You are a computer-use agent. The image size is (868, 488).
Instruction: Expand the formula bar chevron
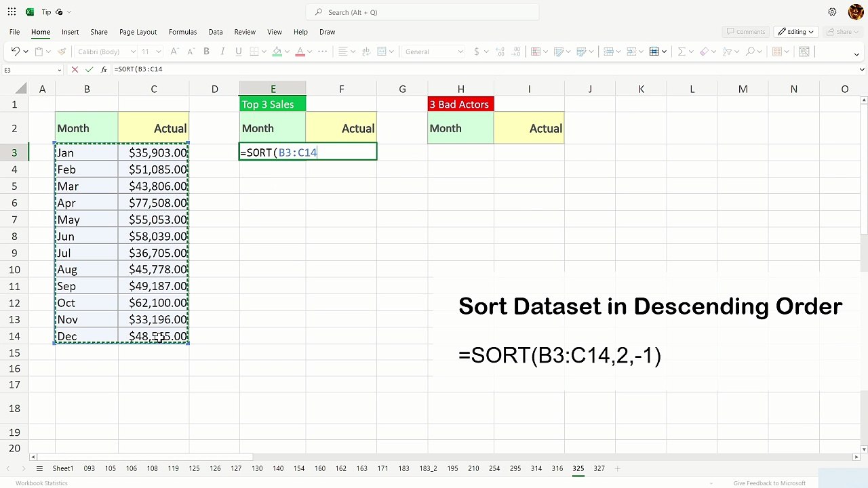tap(862, 69)
